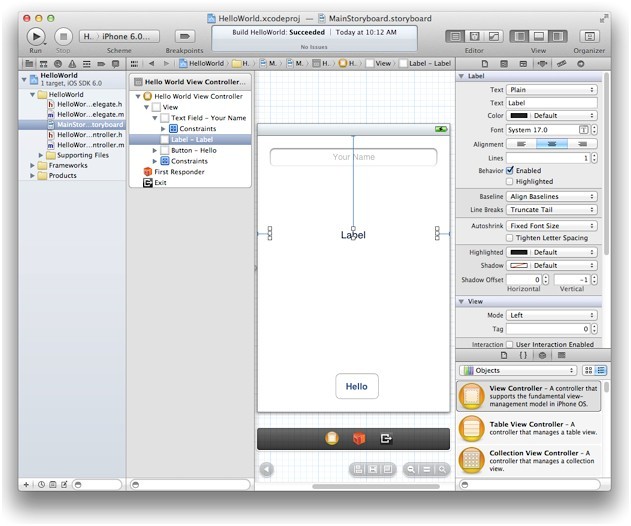Click the Your Name text field
631x526 pixels.
(353, 157)
